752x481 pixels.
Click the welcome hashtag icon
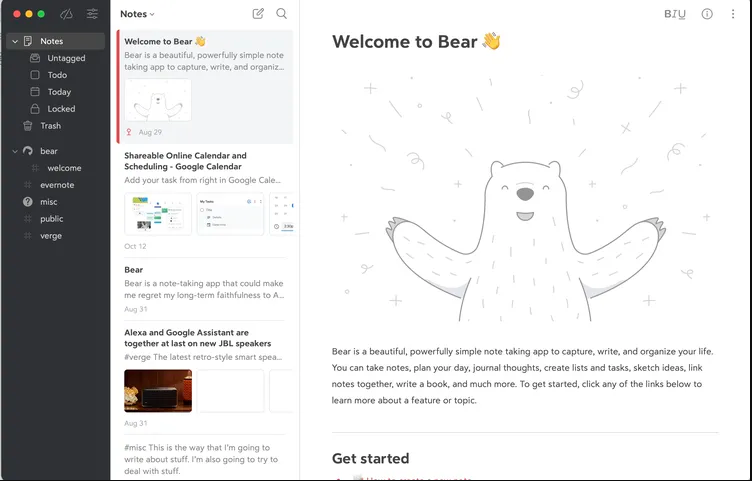coord(35,168)
